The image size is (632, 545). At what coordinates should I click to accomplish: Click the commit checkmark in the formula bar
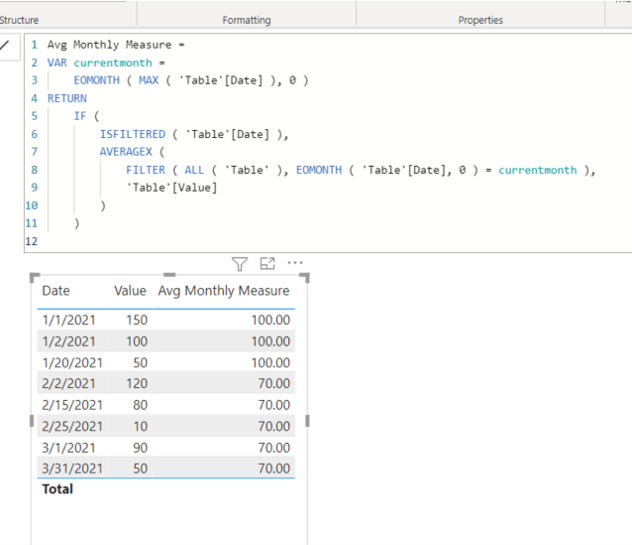pyautogui.click(x=5, y=45)
